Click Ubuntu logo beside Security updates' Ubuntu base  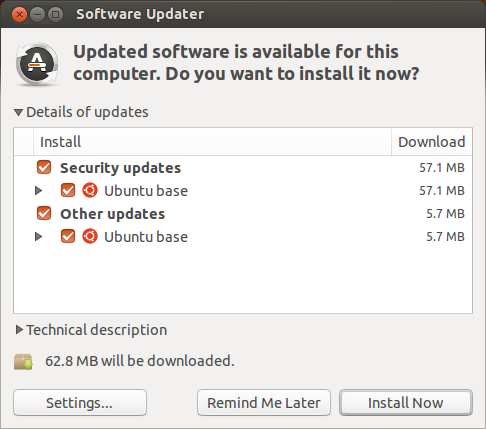pyautogui.click(x=90, y=190)
